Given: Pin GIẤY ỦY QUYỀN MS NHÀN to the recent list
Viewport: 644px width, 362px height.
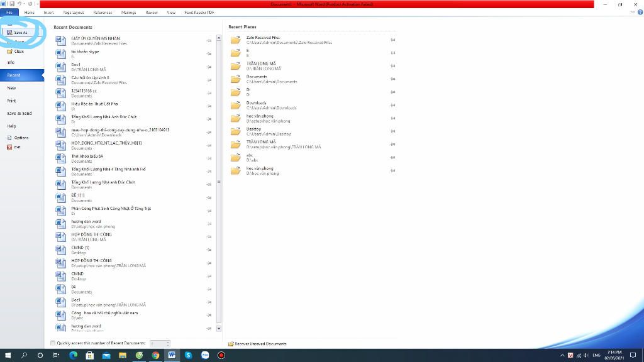Looking at the screenshot, I should click(209, 41).
